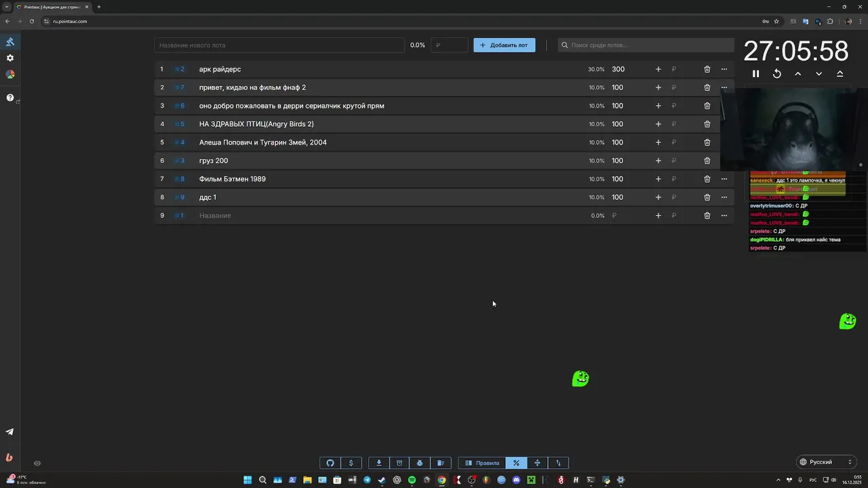Screen dimensions: 868x488
Task: Toggle sort order arrows in bottom toolbar
Action: coord(558,463)
